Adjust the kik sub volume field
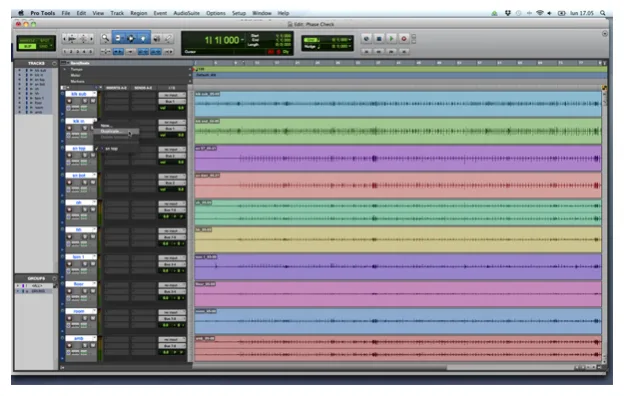This screenshot has width=634, height=396. pyautogui.click(x=172, y=108)
